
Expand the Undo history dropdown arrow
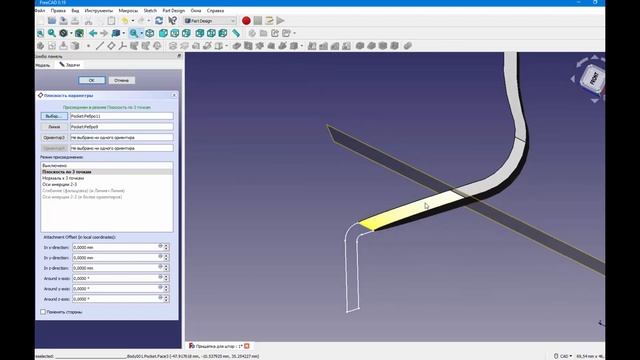coord(132,20)
